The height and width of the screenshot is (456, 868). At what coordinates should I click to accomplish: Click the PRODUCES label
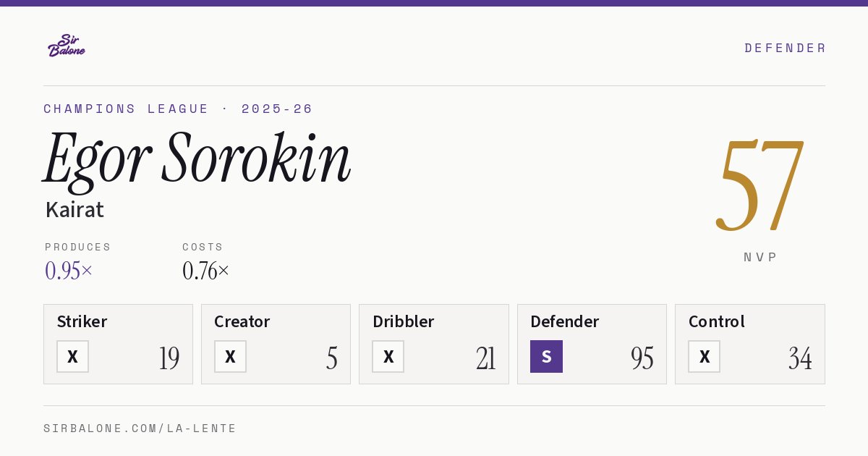coord(78,247)
